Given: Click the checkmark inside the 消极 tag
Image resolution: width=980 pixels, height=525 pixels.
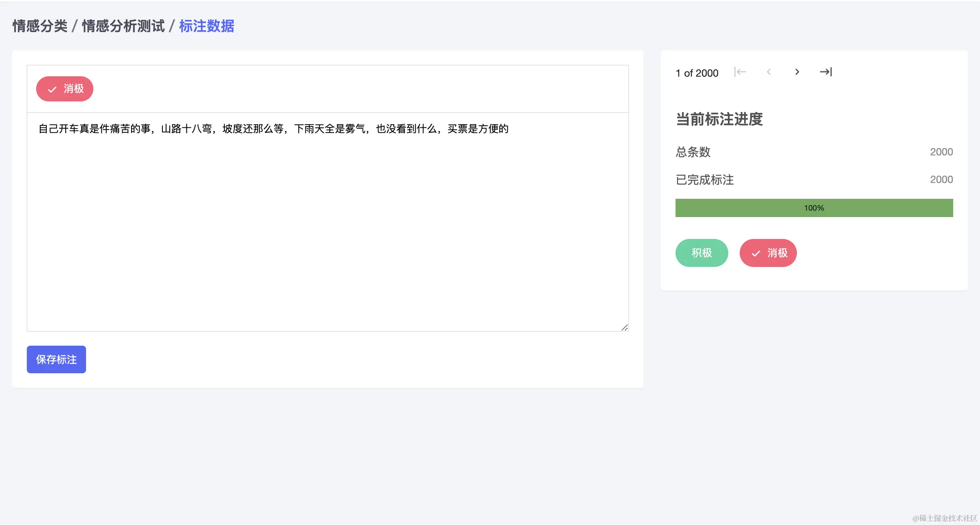Looking at the screenshot, I should [52, 89].
